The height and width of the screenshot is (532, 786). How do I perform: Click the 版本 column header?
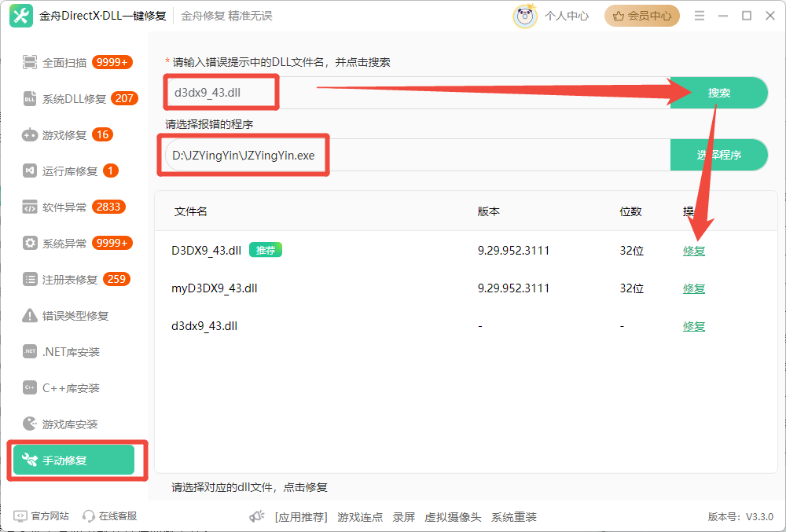click(488, 211)
